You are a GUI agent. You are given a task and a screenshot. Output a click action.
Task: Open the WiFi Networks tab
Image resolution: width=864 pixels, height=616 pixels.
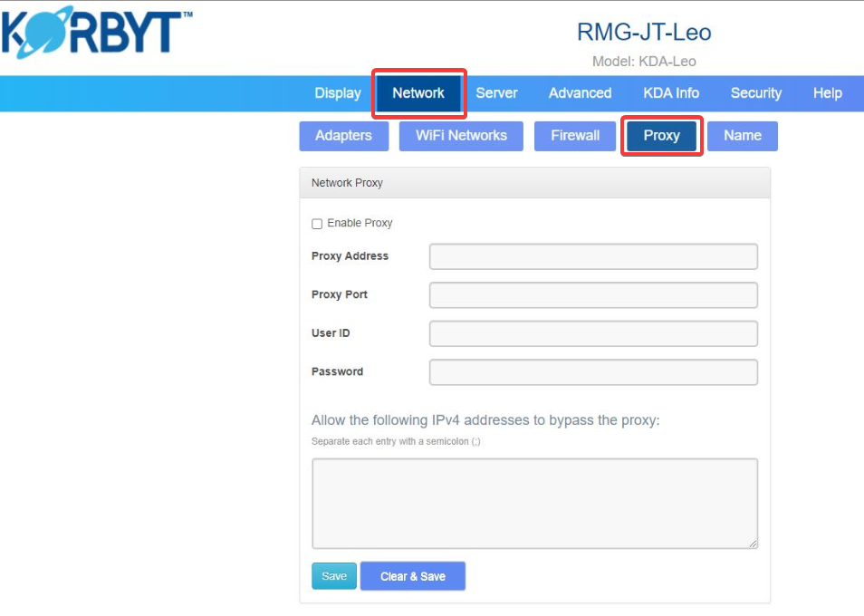[461, 136]
